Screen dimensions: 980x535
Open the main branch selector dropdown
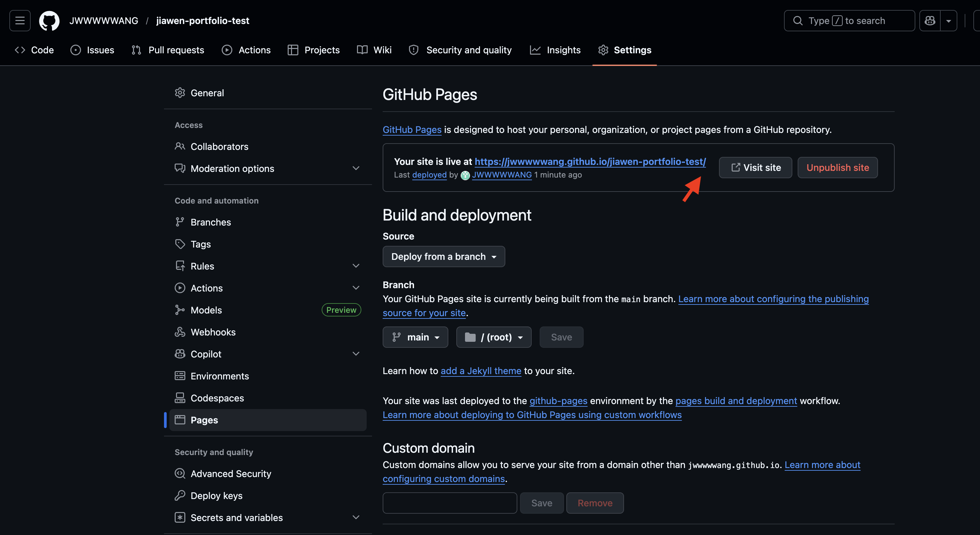pos(415,337)
